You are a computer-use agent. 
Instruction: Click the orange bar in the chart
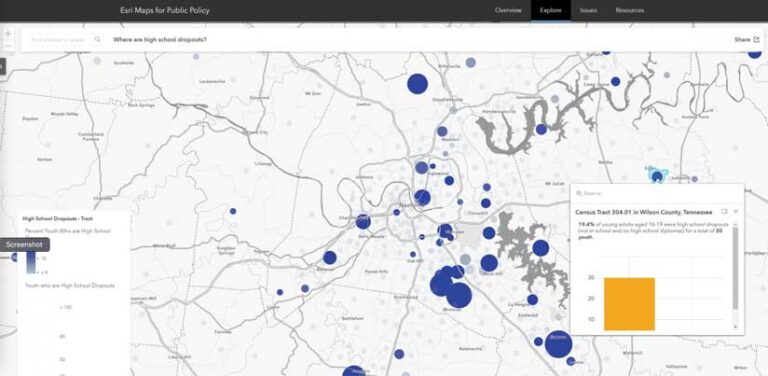[x=629, y=304]
